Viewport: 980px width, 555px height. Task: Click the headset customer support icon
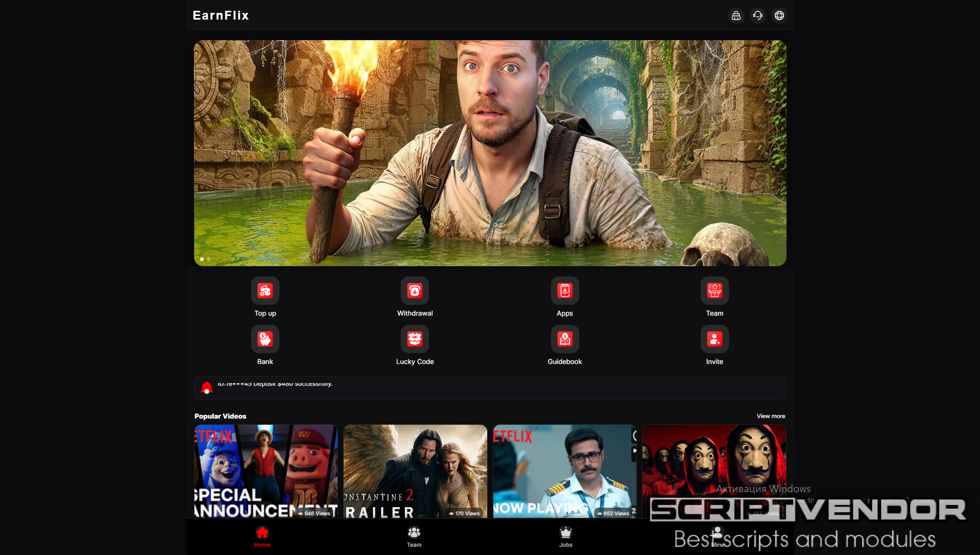point(757,15)
